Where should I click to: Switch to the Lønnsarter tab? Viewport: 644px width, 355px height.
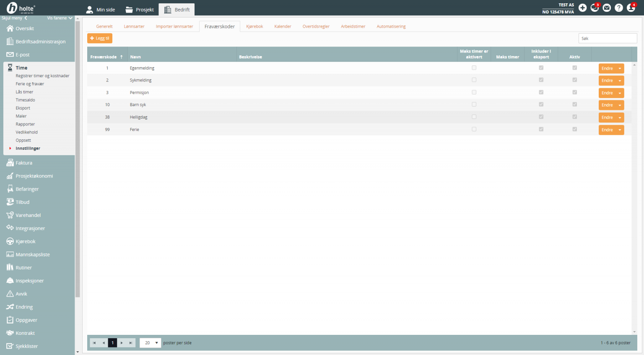(134, 26)
